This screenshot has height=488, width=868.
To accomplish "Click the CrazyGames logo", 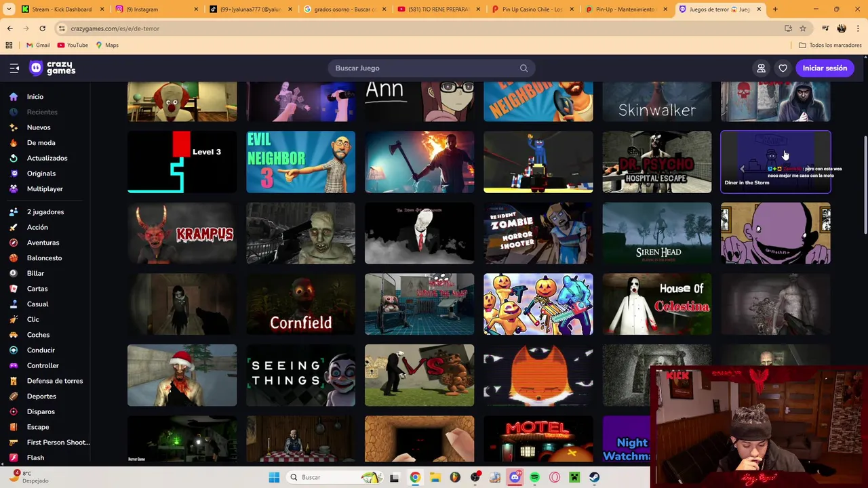I will click(x=52, y=68).
